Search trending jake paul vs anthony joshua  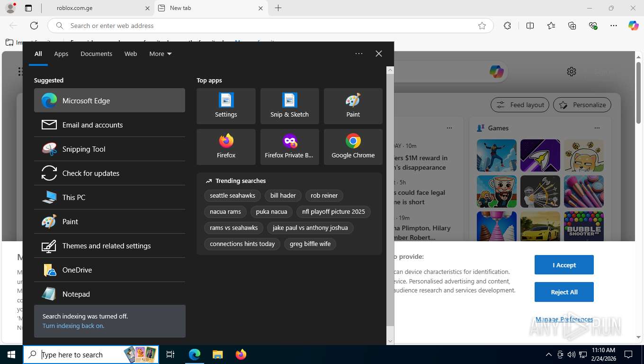tap(310, 227)
